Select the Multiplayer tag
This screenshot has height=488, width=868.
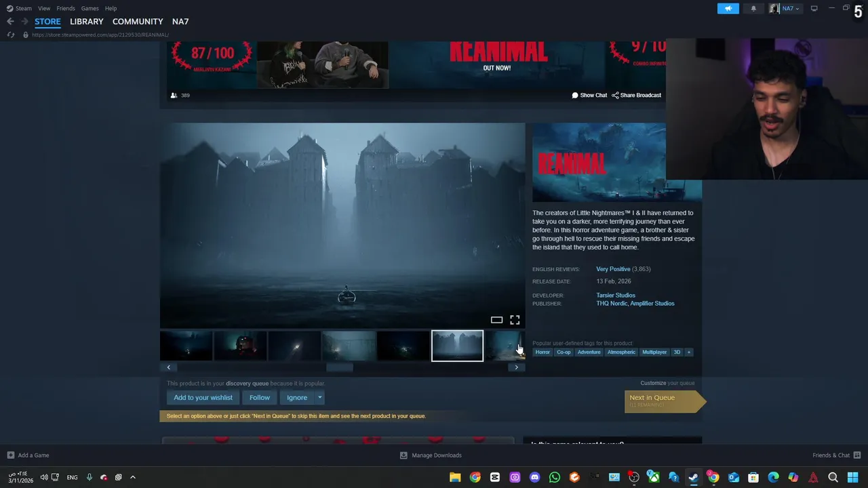pyautogui.click(x=654, y=352)
